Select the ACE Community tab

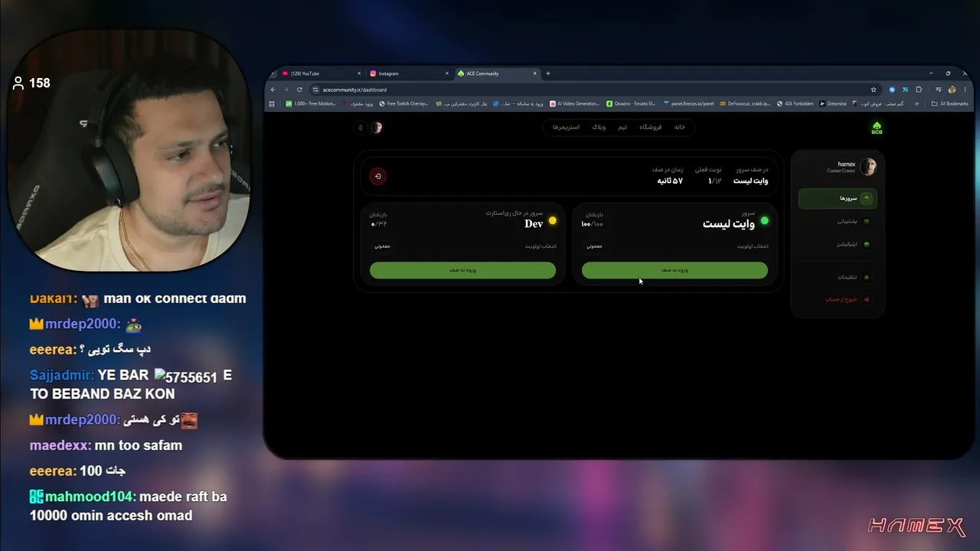[498, 73]
